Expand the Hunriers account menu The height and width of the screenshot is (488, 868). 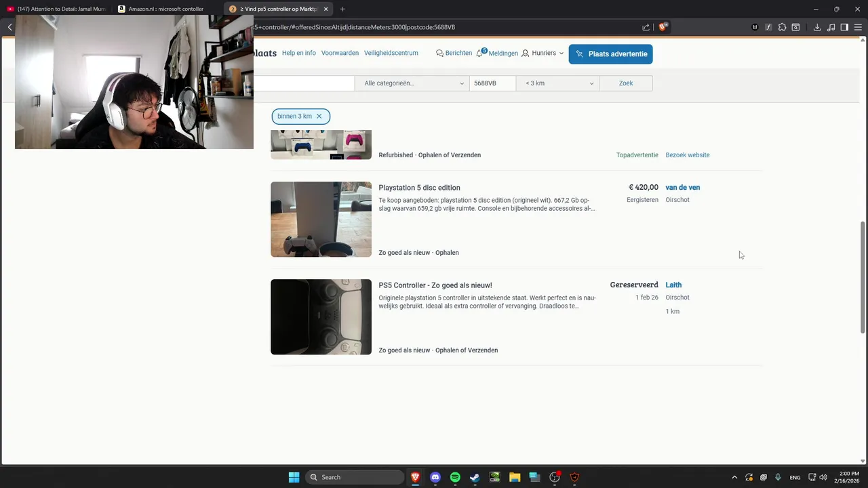[542, 53]
